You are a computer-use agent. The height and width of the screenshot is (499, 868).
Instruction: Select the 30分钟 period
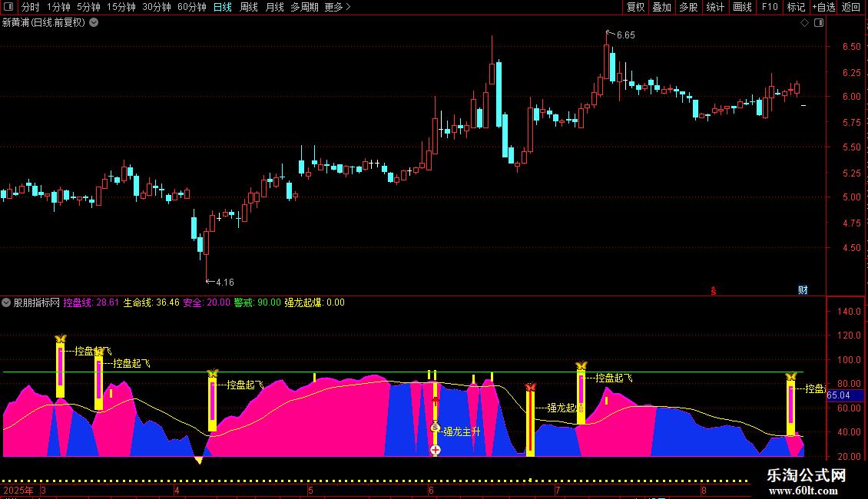(x=156, y=7)
